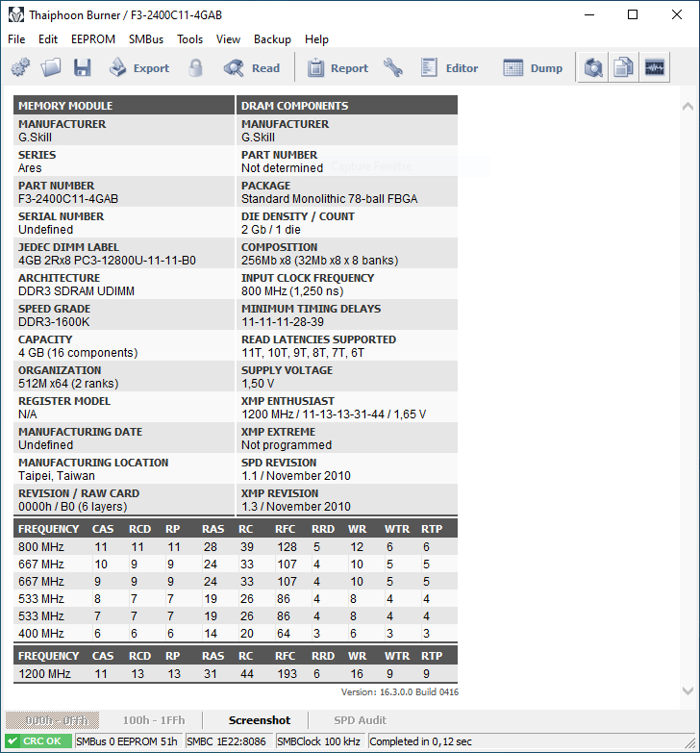Click the Taipei, Taiwan location value
Image resolution: width=700 pixels, height=753 pixels.
click(57, 475)
